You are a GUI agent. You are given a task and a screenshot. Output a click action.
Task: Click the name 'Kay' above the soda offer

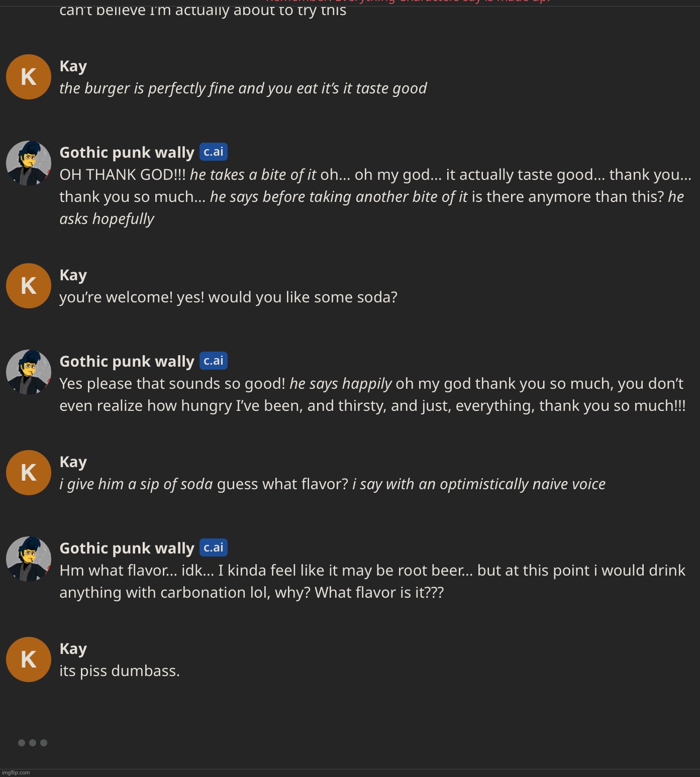[73, 275]
